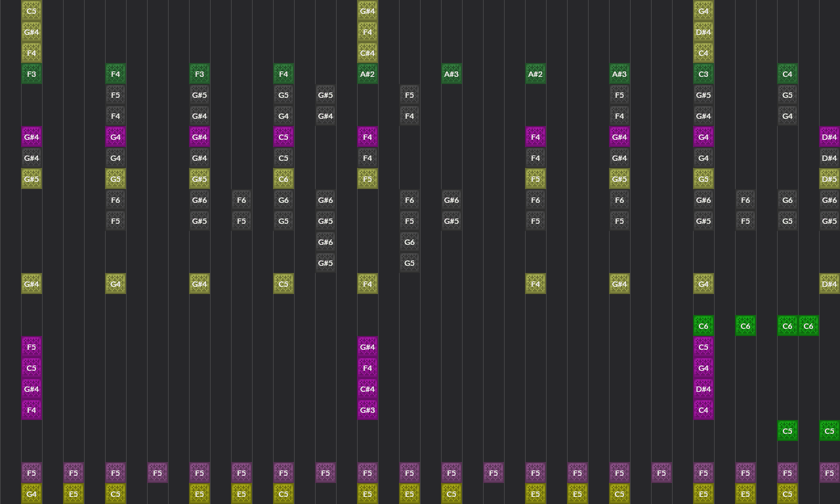Select dark green F4 note above gray F5
This screenshot has width=840, height=504.
tap(115, 74)
